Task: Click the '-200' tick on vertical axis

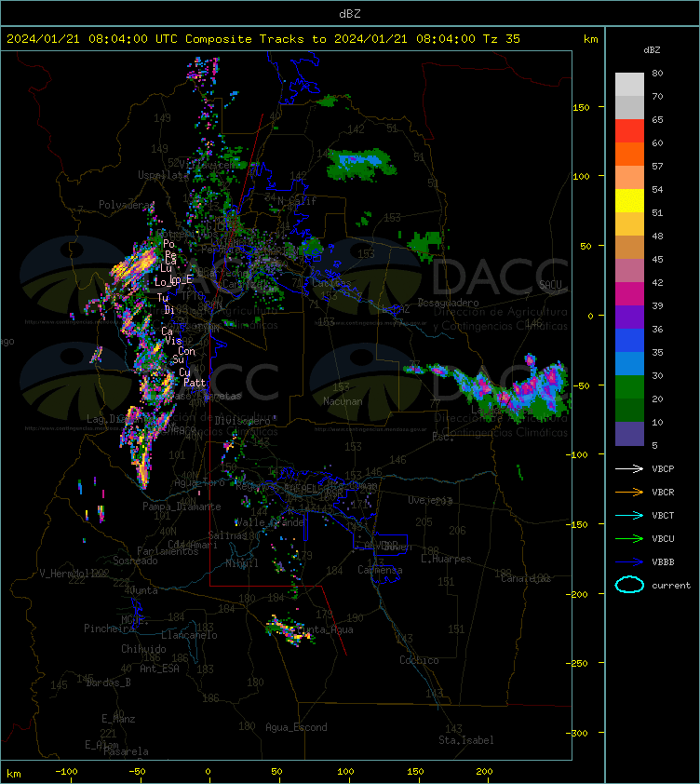Action: coord(577,594)
